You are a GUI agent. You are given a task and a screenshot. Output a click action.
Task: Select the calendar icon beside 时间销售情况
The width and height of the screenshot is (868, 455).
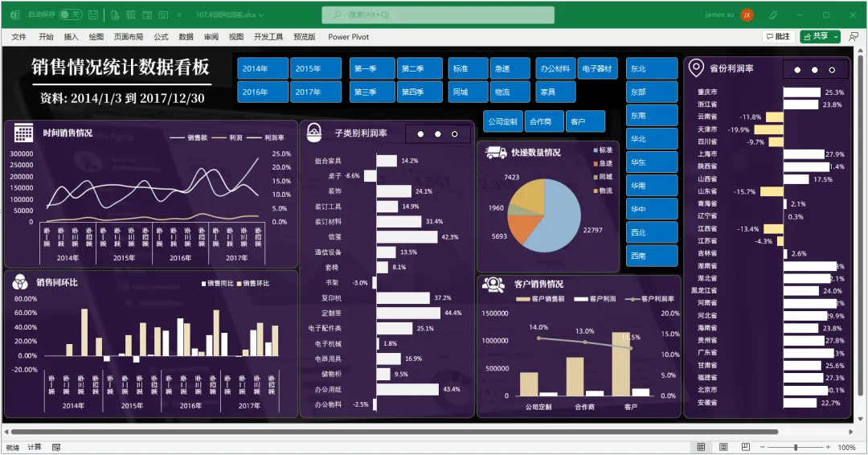pyautogui.click(x=23, y=133)
